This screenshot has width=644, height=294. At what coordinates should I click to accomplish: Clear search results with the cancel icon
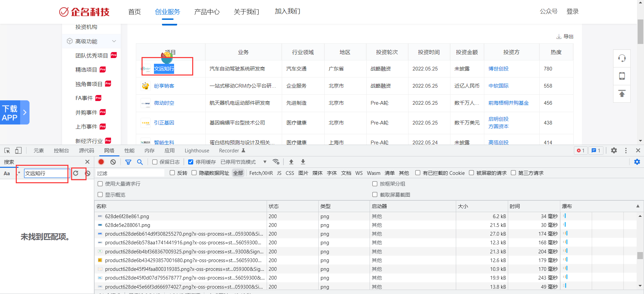(88, 173)
